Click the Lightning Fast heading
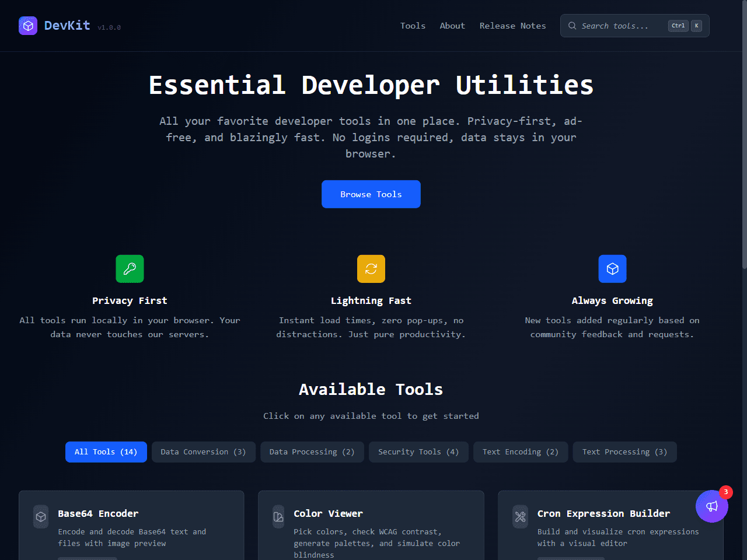Screen dimensions: 747x560 [x=371, y=301]
